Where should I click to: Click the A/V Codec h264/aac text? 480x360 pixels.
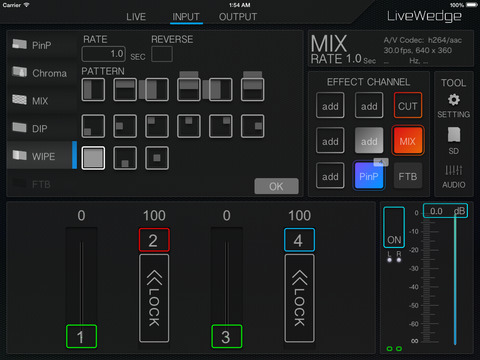(423, 40)
